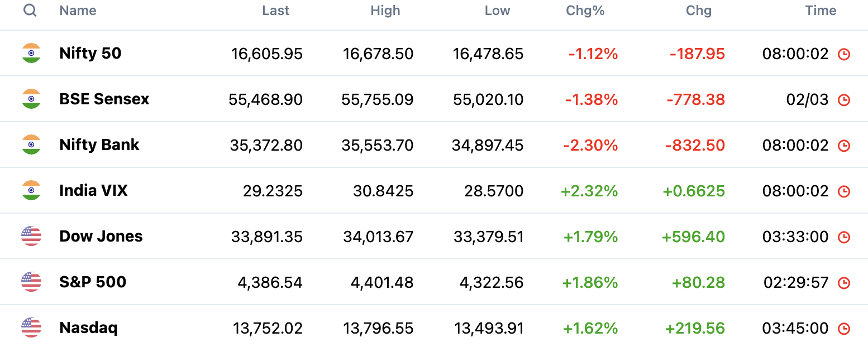This screenshot has height=347, width=868.
Task: Click the US flag beside Nasdaq
Action: 31,328
